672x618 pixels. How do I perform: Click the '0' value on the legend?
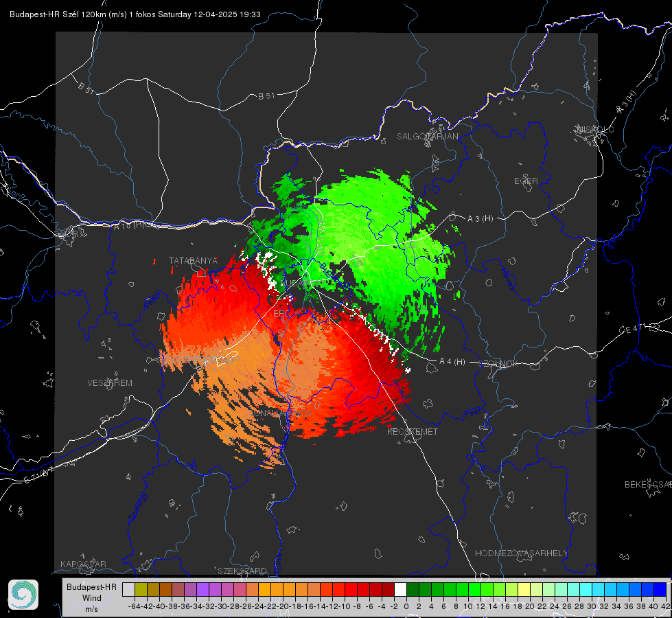(406, 606)
